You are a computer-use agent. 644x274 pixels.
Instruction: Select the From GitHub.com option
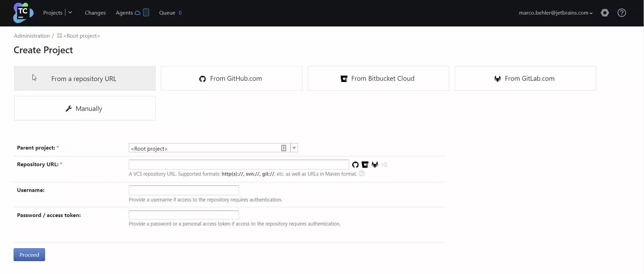coord(232,78)
